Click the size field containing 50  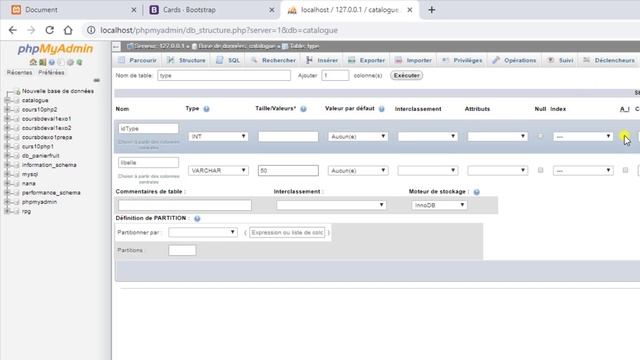[288, 171]
